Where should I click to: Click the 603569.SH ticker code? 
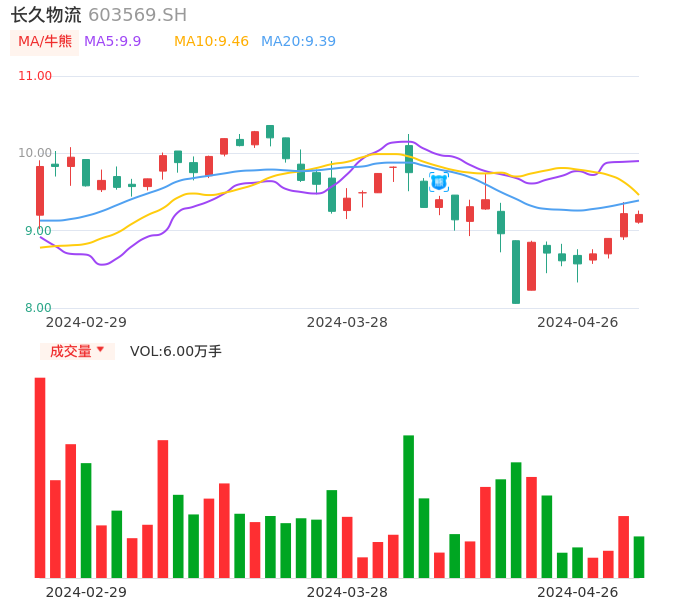tap(137, 15)
